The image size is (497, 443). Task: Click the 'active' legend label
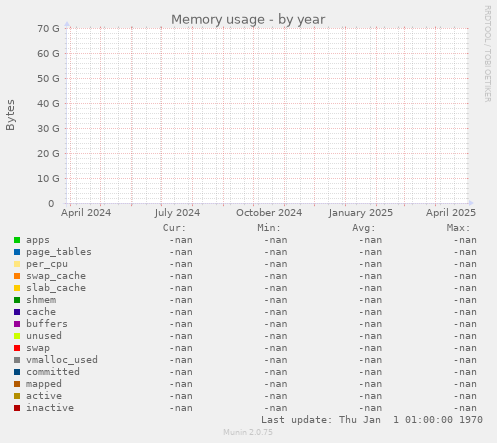point(44,396)
